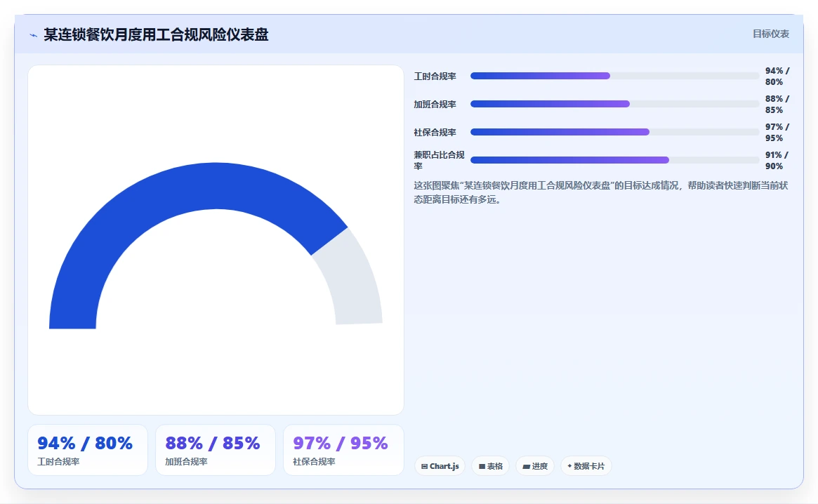Click the 工时合规率 progress bar
Viewport: 818px width, 504px height.
[x=614, y=77]
